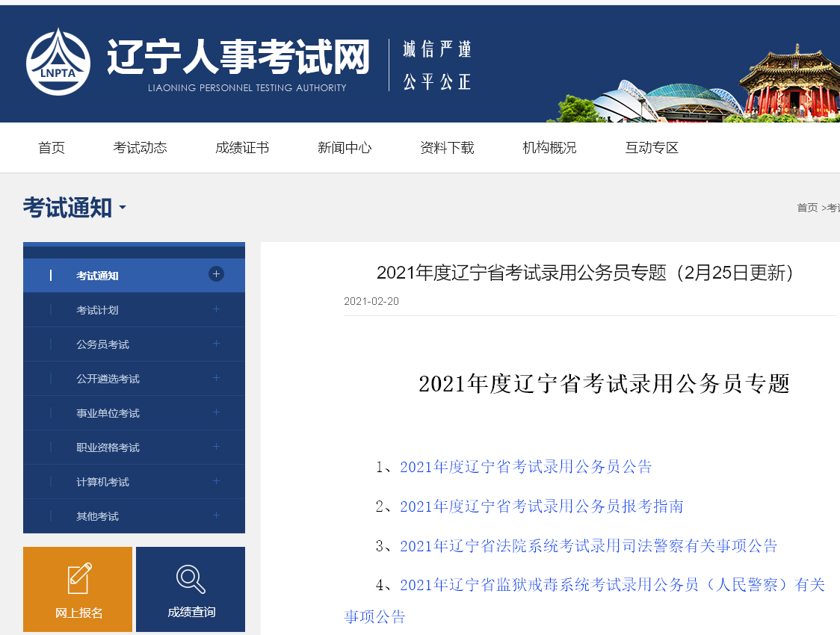840x635 pixels.
Task: Open the 考试通知 heading dropdown arrow
Action: [123, 208]
